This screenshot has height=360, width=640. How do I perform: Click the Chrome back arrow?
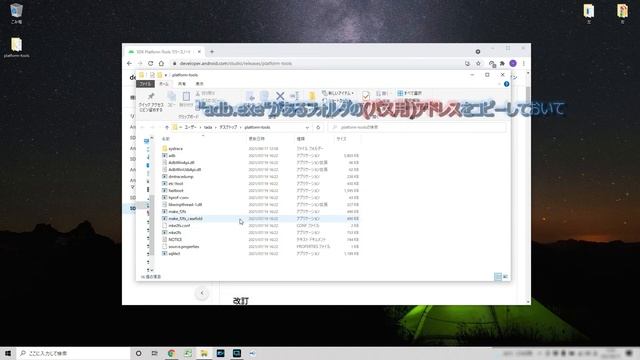[129, 64]
